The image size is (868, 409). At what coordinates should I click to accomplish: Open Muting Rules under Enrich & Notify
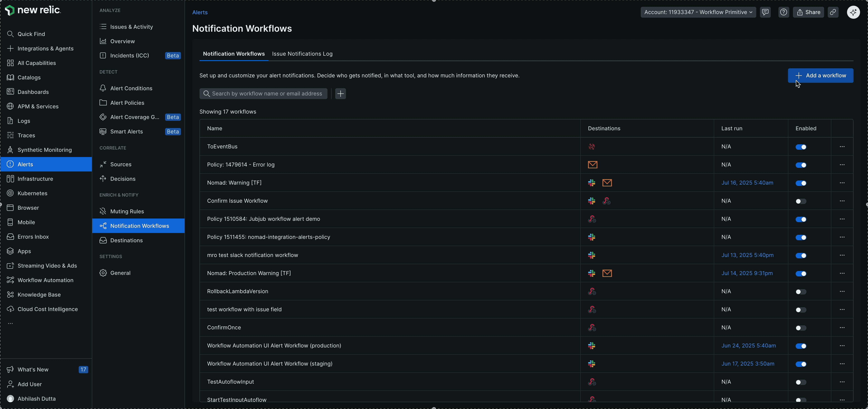[127, 211]
